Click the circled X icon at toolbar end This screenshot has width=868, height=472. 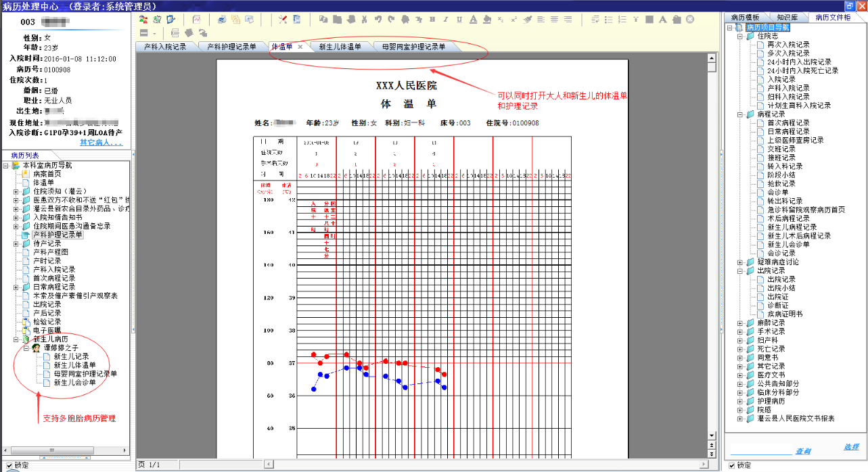click(x=689, y=19)
